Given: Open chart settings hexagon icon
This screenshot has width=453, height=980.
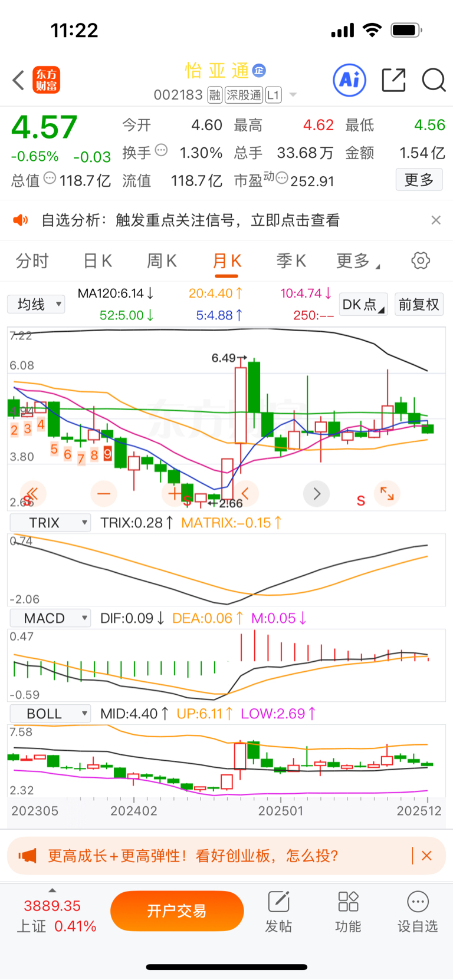Looking at the screenshot, I should (x=421, y=260).
